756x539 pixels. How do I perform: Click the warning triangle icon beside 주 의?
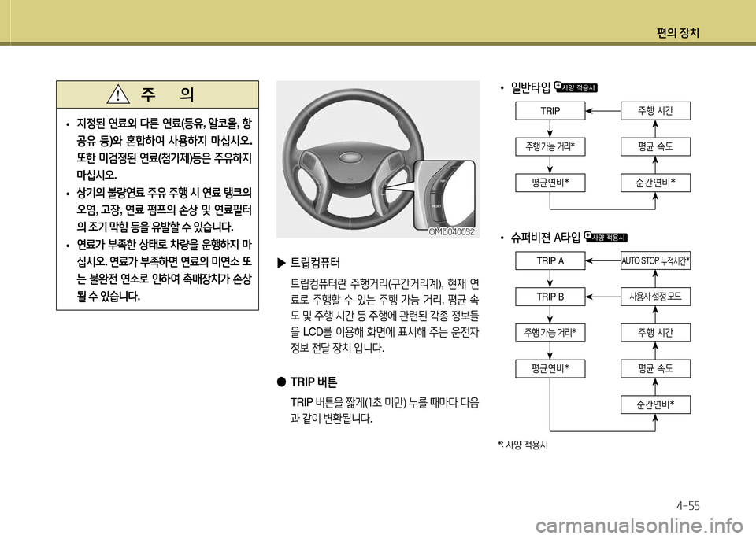[118, 94]
